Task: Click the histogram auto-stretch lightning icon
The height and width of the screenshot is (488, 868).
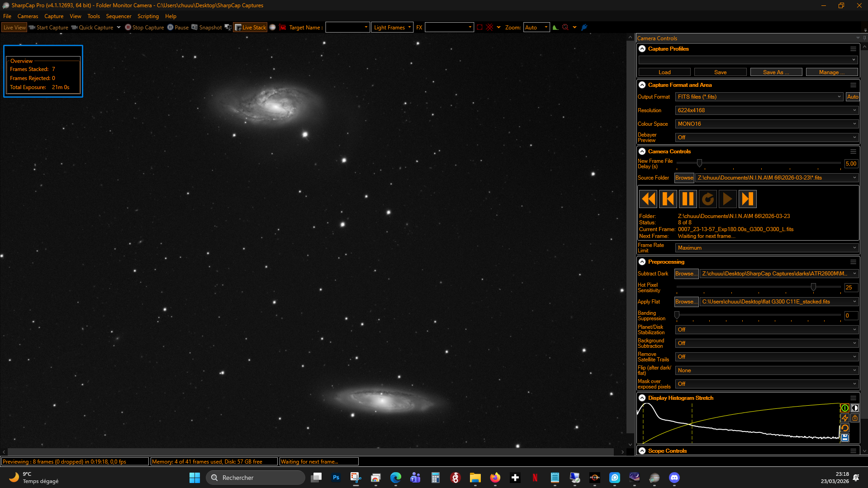Action: (844, 418)
